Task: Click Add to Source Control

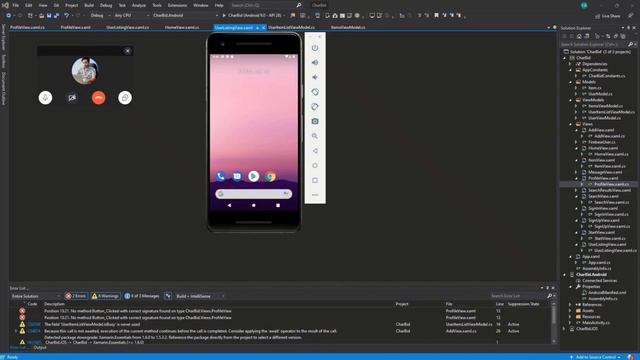Action: pos(596,357)
